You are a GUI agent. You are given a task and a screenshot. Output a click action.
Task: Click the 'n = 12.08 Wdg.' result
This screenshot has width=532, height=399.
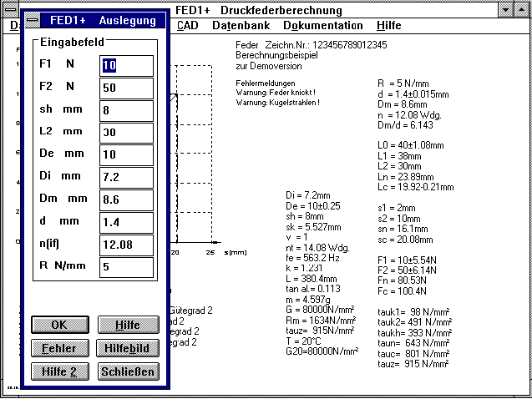pos(409,115)
